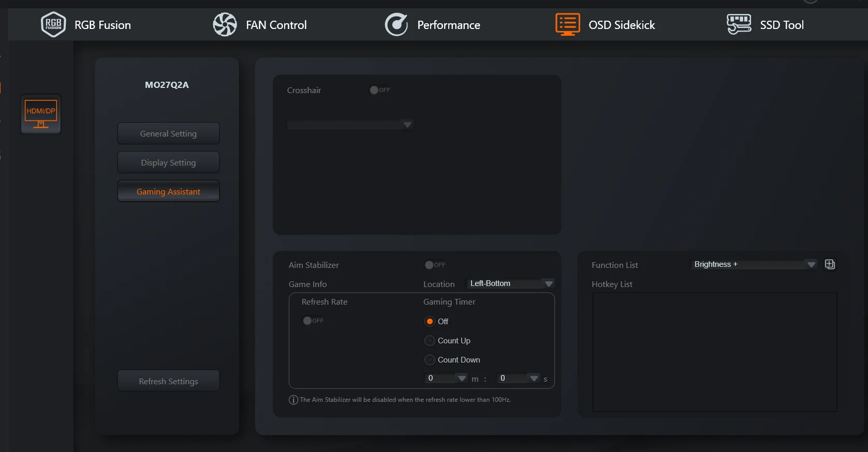Toggle the Crosshair switch on

[x=380, y=90]
